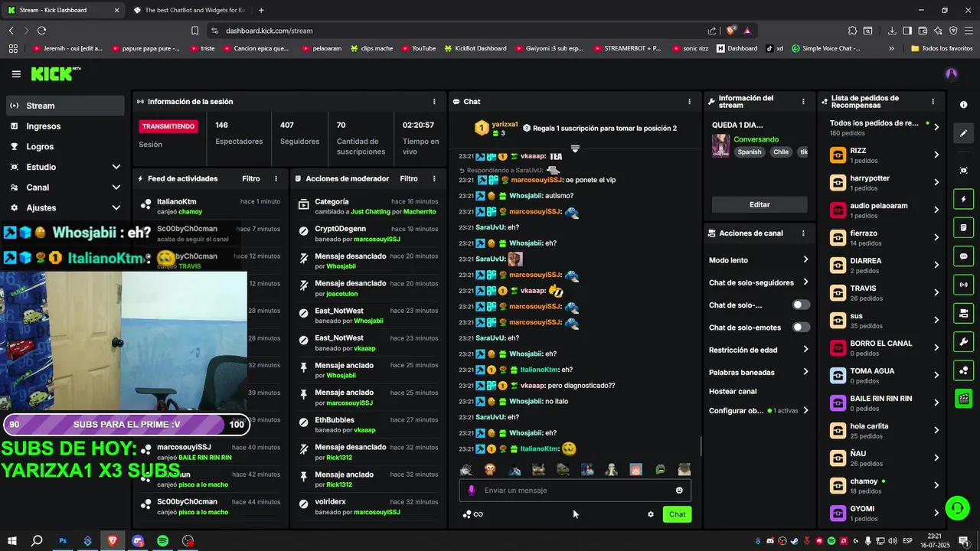Open three-dot menu of Acciones de canal

click(803, 233)
